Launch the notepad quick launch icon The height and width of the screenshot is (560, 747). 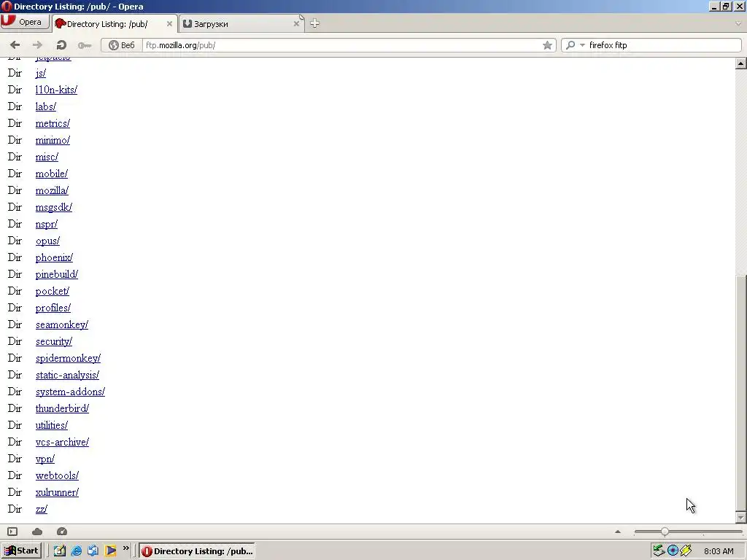(60, 551)
